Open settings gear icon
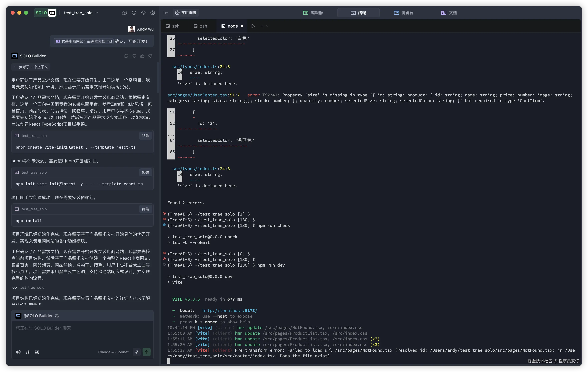The width and height of the screenshot is (588, 372). coord(143,13)
